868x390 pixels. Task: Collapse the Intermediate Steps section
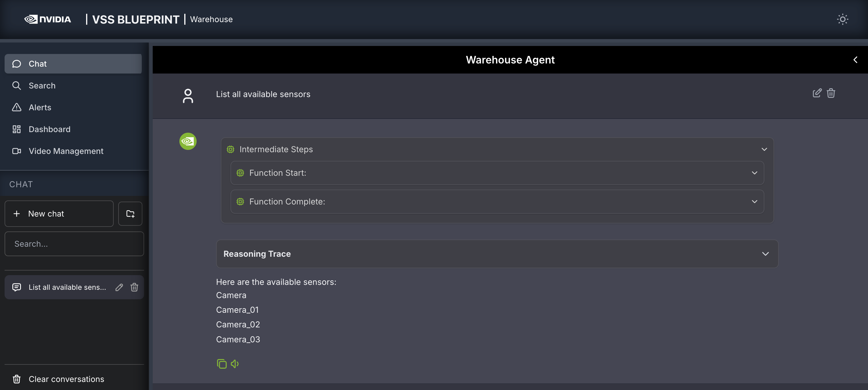[x=764, y=149]
